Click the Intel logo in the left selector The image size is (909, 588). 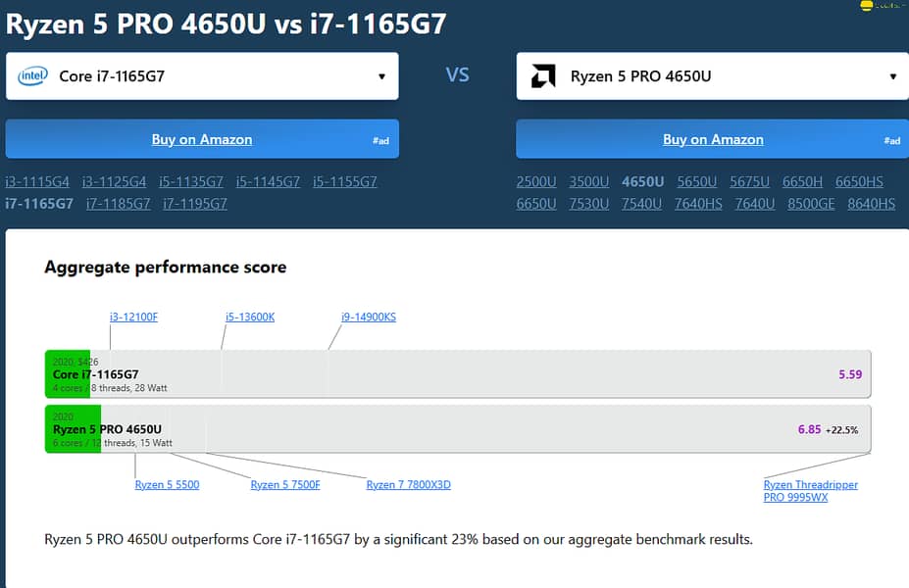point(33,75)
